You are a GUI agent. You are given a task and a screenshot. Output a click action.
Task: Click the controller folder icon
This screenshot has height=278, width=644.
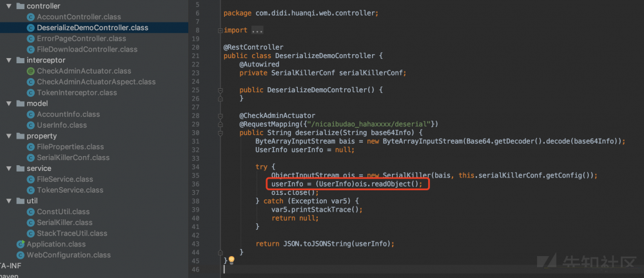[x=20, y=6]
